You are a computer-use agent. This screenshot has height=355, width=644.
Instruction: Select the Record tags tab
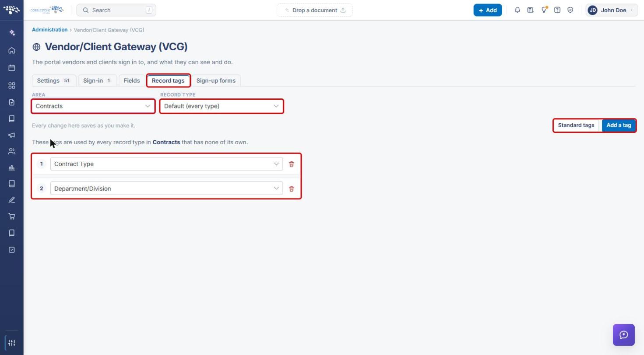[x=168, y=80]
